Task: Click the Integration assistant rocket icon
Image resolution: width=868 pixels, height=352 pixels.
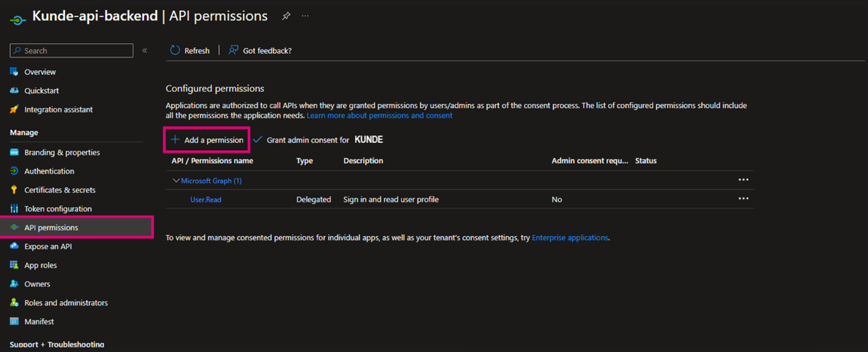Action: (x=14, y=109)
